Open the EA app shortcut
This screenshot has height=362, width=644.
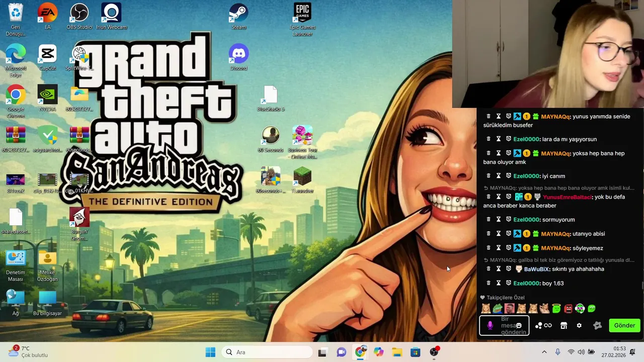[x=47, y=17]
